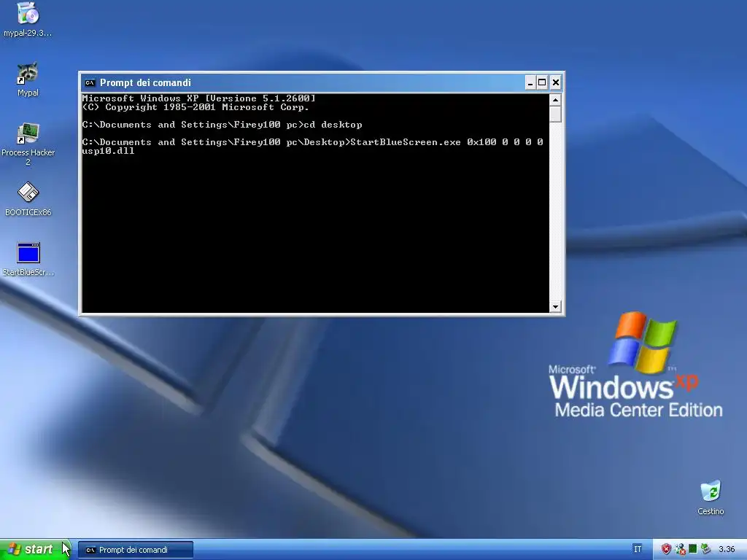The height and width of the screenshot is (560, 747).
Task: Minimize the Prompt dei comandi window
Action: click(x=530, y=83)
